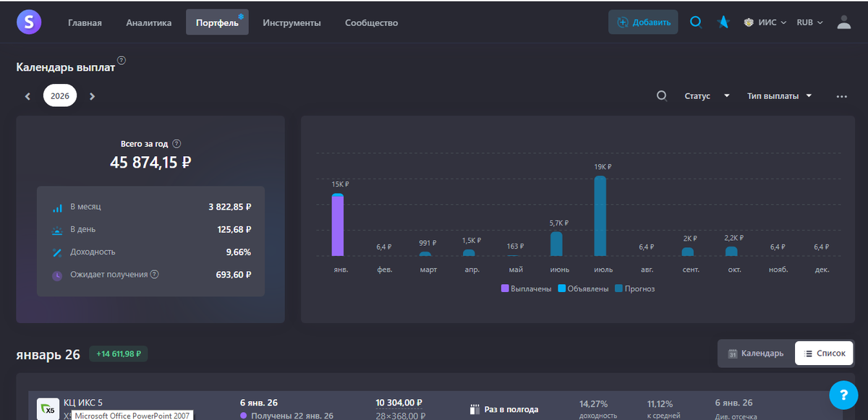Go to next year arrow after 2026
This screenshot has width=868, height=420.
point(92,96)
